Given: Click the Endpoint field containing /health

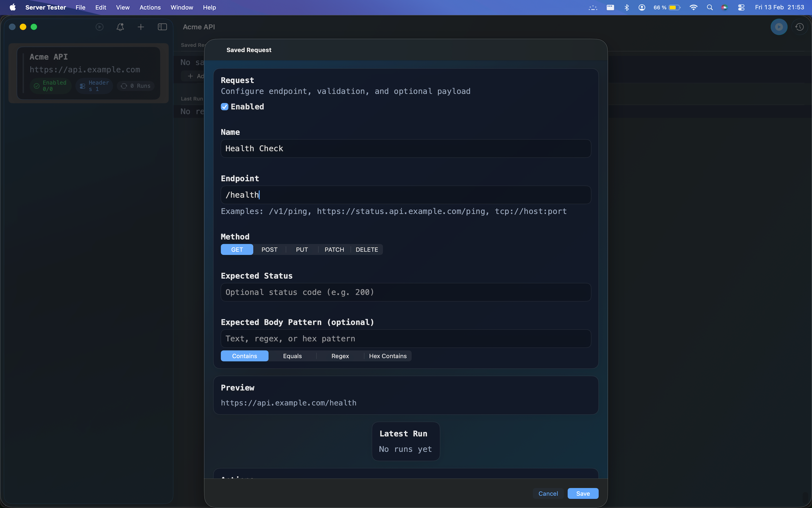Looking at the screenshot, I should (x=406, y=195).
